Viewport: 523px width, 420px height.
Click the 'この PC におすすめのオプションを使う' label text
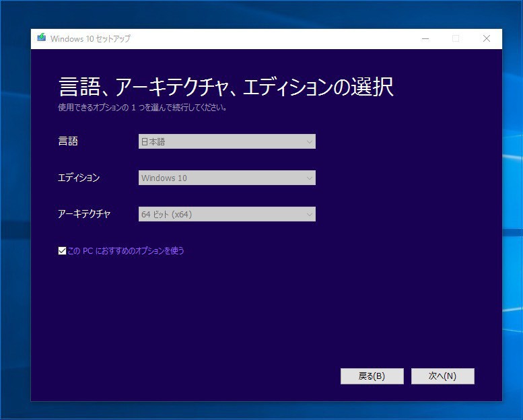(x=126, y=251)
